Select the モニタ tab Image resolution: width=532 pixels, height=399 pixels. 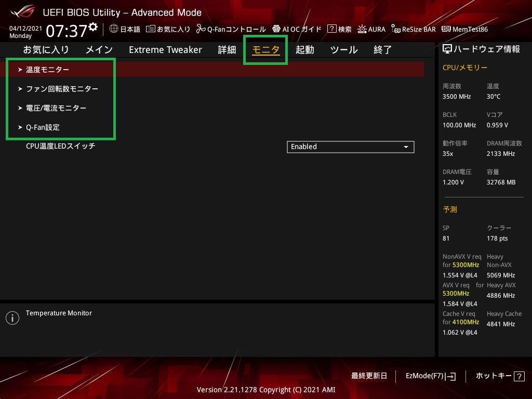[x=265, y=50]
